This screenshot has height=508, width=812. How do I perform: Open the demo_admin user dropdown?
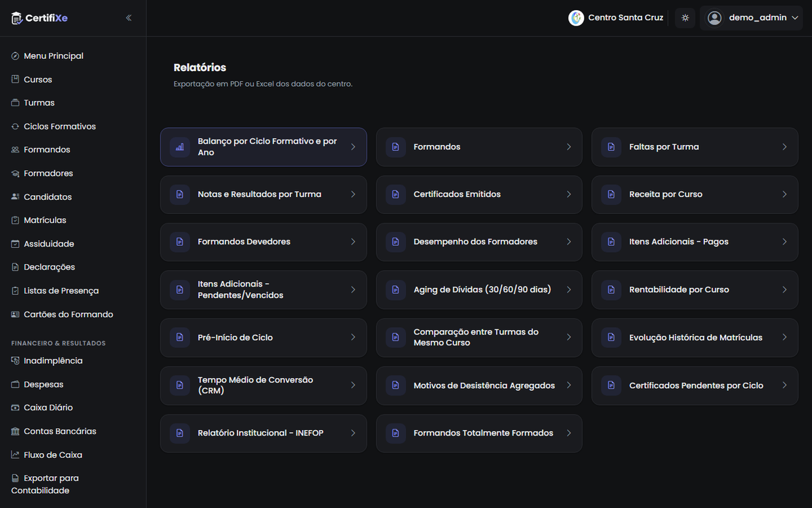[751, 18]
